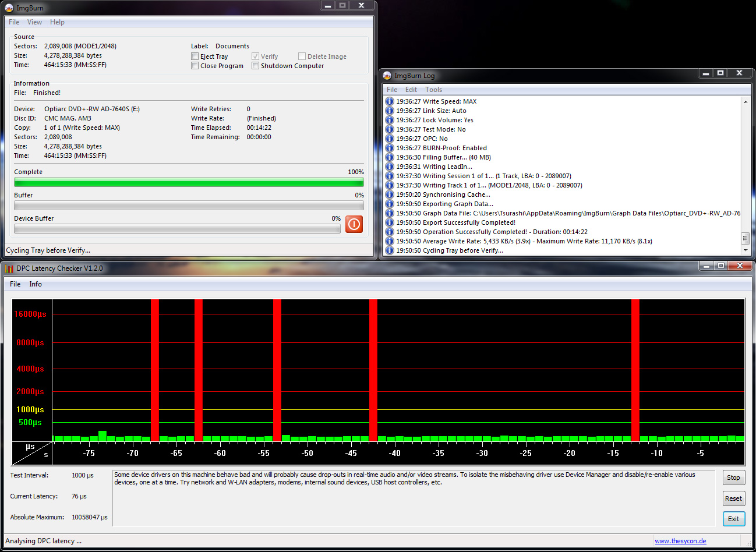Click the ImgBurn Log scrollbar up arrow
This screenshot has height=552, width=756.
[x=745, y=102]
